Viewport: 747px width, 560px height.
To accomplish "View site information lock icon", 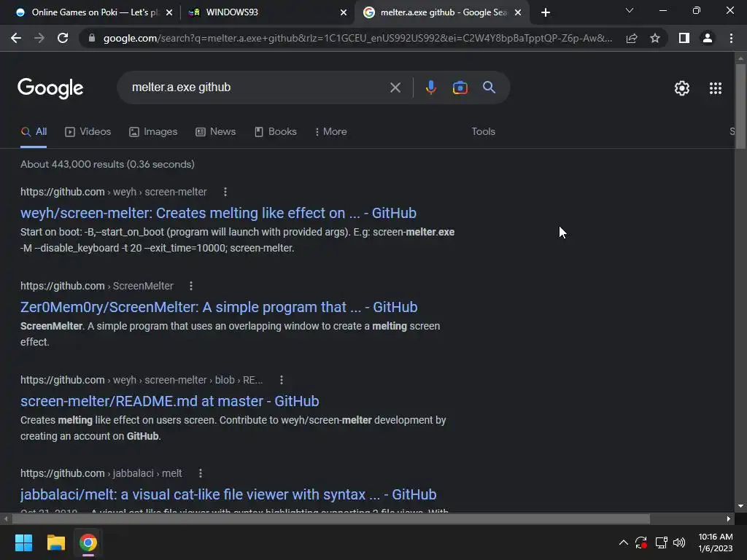I will (92, 38).
